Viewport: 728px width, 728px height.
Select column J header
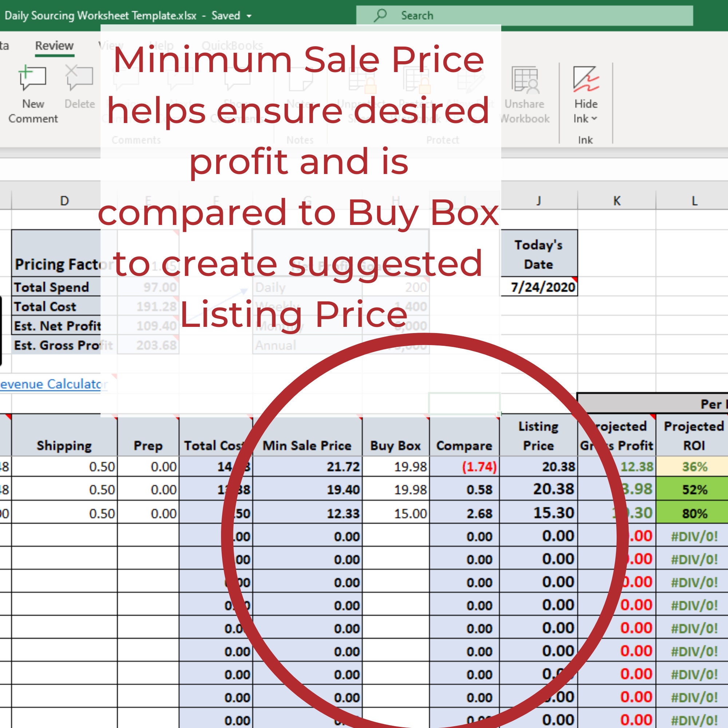(x=539, y=201)
